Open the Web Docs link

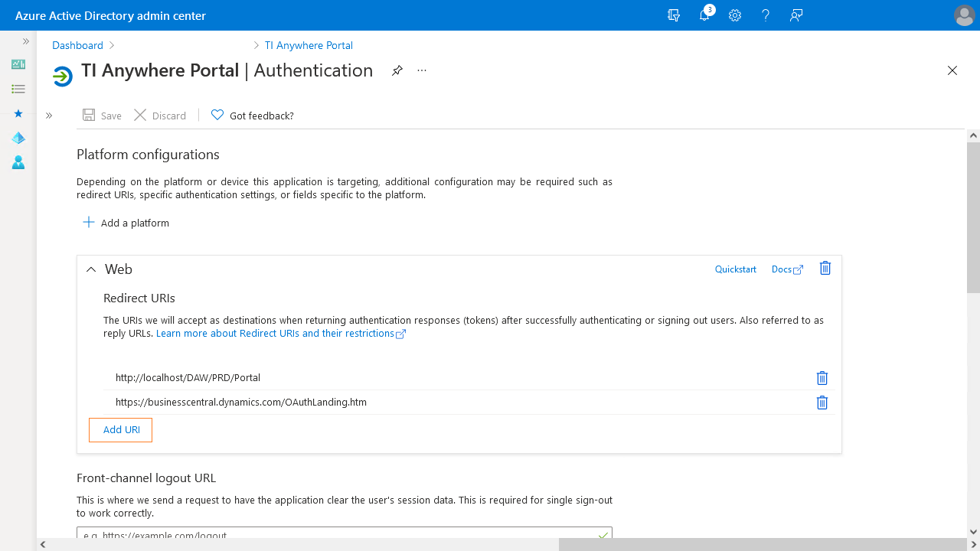pyautogui.click(x=787, y=269)
